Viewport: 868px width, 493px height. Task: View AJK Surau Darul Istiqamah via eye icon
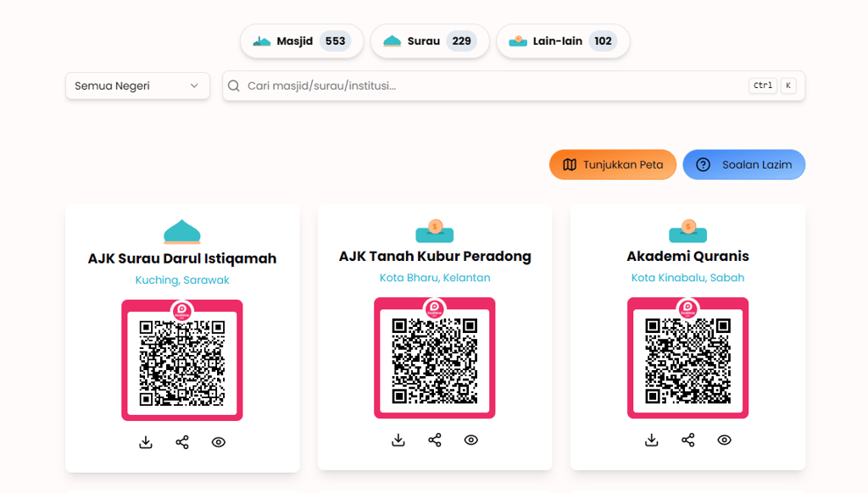[x=219, y=442]
